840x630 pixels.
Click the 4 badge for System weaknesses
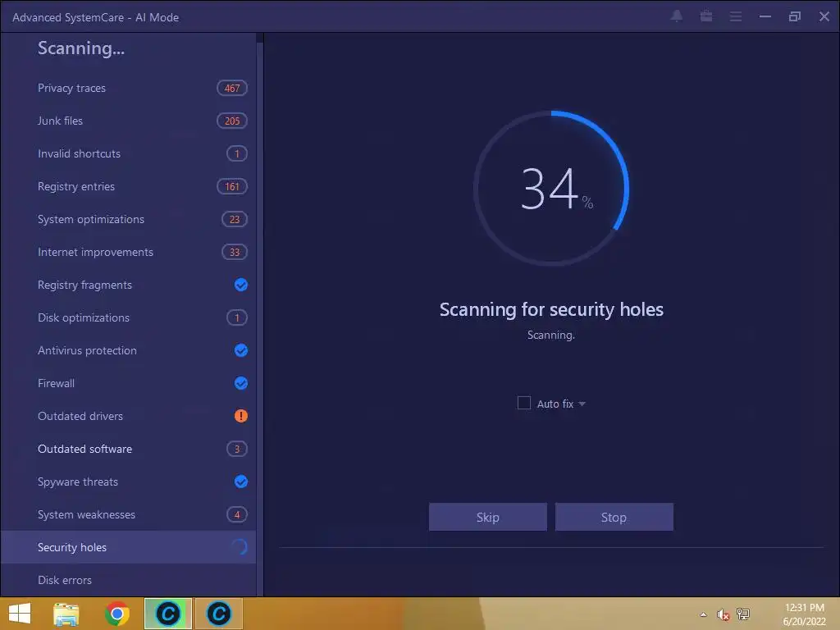coord(237,514)
